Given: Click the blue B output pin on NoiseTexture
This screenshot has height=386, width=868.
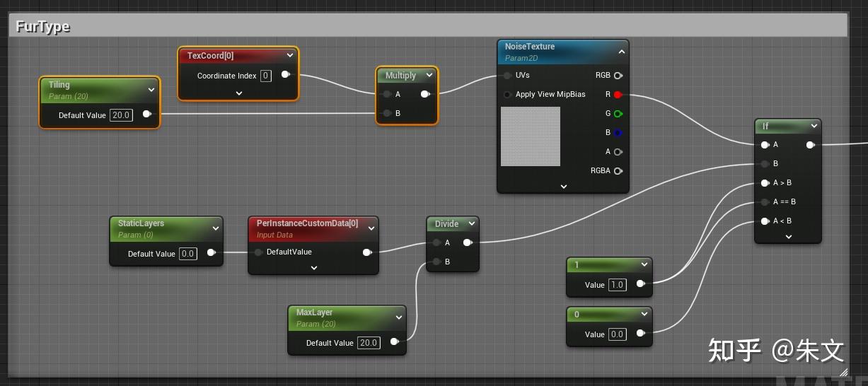Looking at the screenshot, I should 618,132.
